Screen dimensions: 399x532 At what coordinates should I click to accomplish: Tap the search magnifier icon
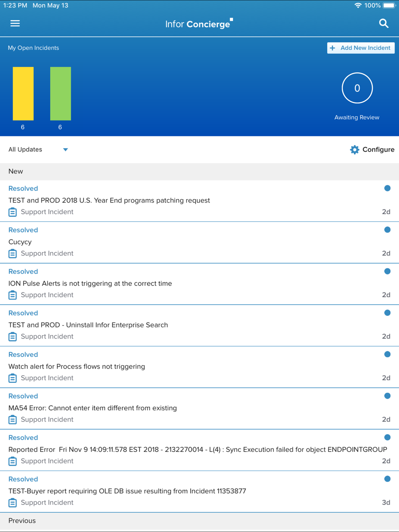click(x=384, y=24)
